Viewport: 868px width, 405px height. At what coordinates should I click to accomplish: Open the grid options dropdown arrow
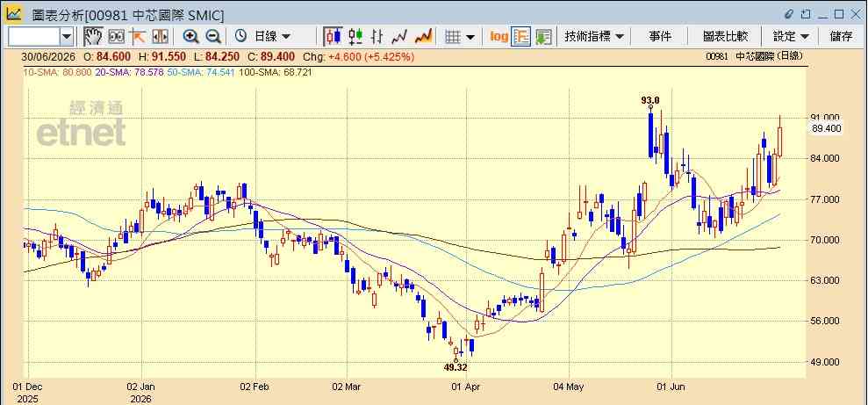click(x=470, y=37)
